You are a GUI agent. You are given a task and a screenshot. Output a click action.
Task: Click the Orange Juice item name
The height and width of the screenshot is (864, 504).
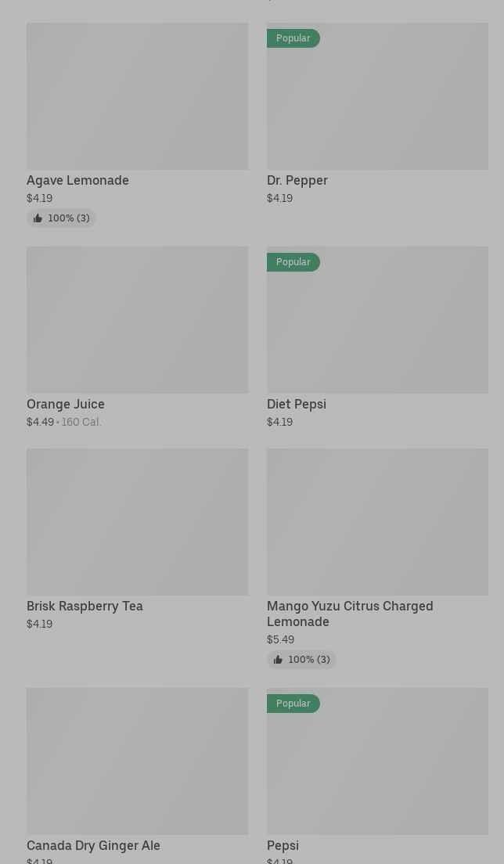coord(66,404)
